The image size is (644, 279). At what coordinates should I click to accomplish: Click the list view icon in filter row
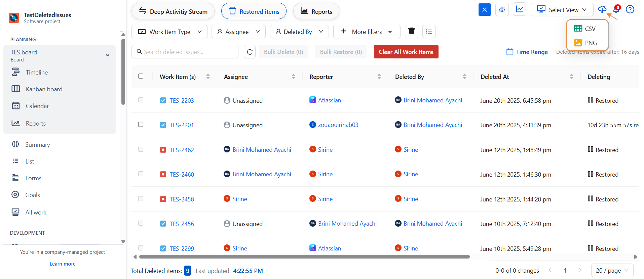click(429, 32)
